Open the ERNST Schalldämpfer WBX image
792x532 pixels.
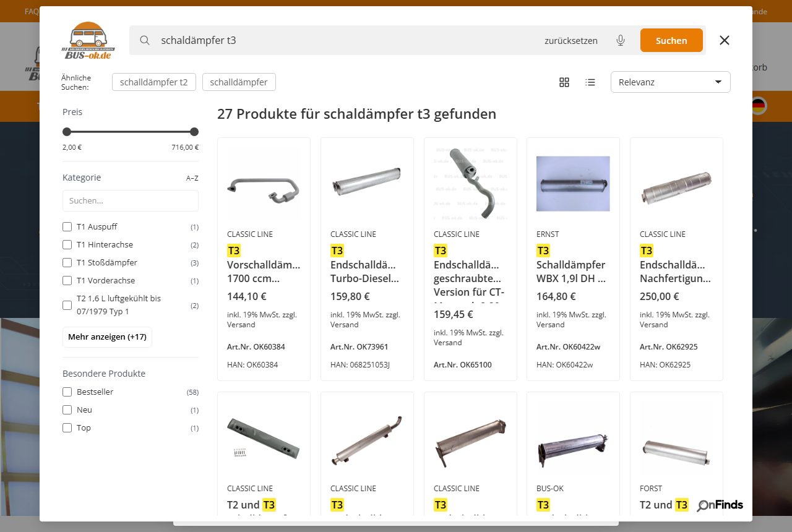(573, 184)
